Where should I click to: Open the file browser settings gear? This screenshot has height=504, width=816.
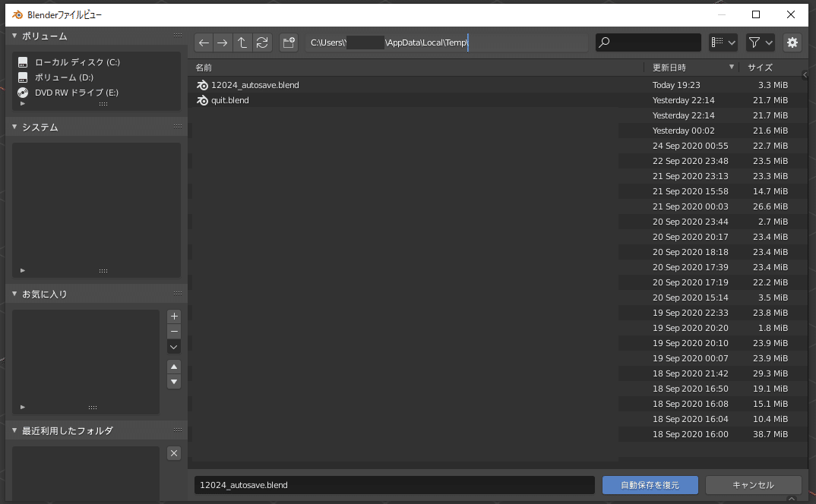point(792,43)
